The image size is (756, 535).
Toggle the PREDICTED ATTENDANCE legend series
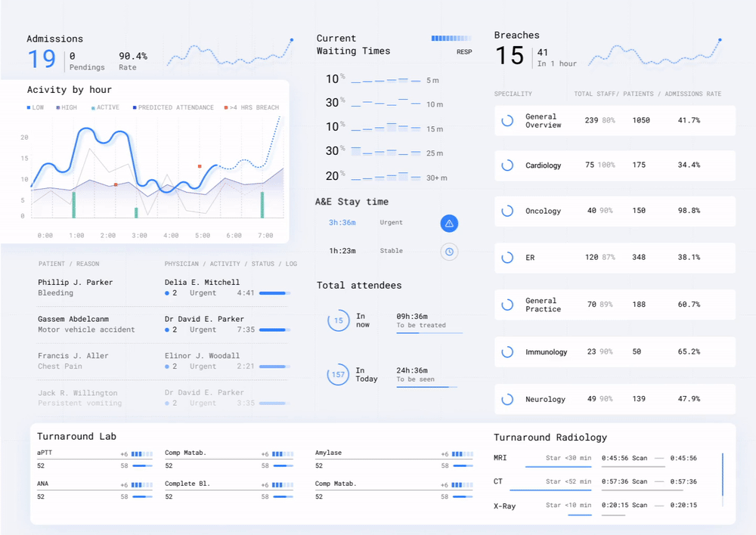click(x=173, y=107)
